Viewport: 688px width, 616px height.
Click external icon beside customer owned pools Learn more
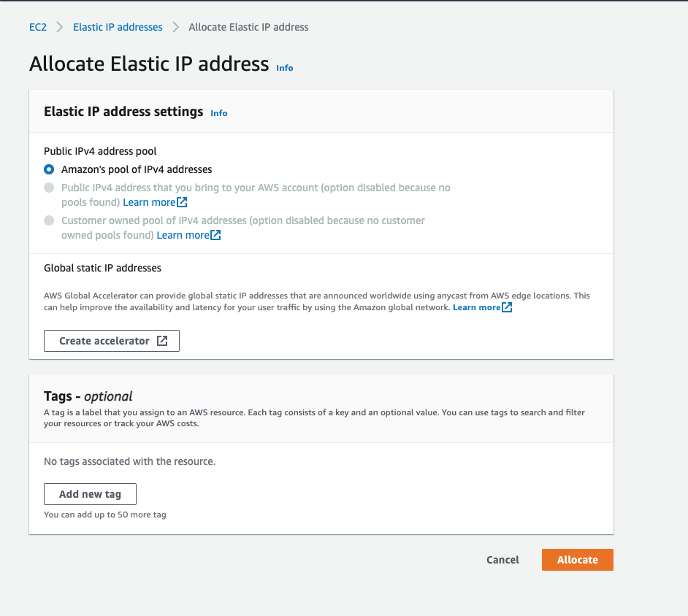click(x=215, y=235)
